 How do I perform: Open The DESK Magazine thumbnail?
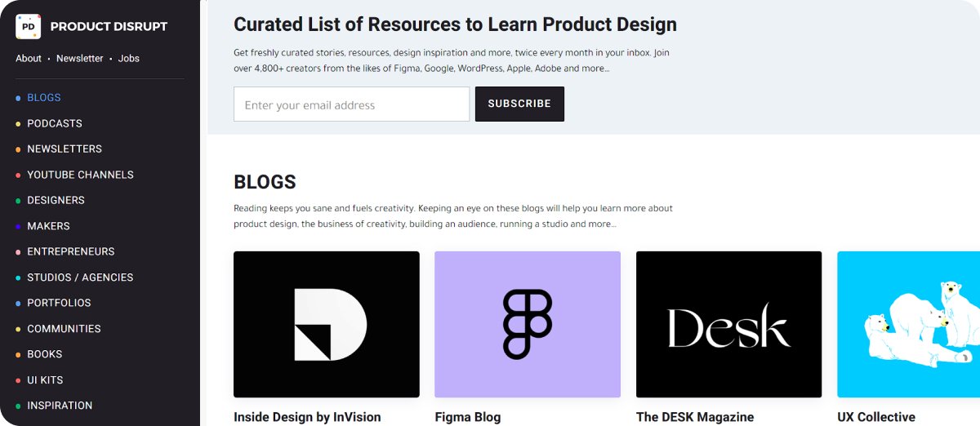(728, 324)
